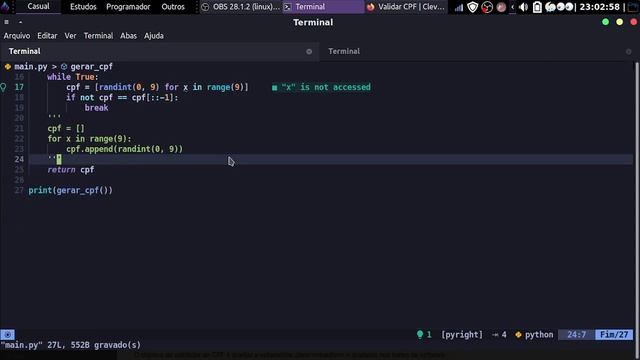The height and width of the screenshot is (360, 640).
Task: Click the green window control dot
Action: point(605,22)
